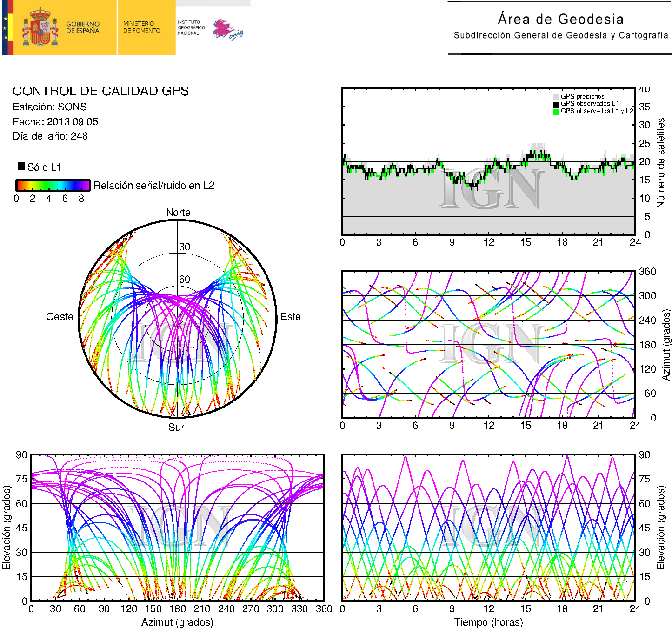Screen dimensions: 672x628
Task: Click the Norte label above the sky plot
Action: (178, 213)
